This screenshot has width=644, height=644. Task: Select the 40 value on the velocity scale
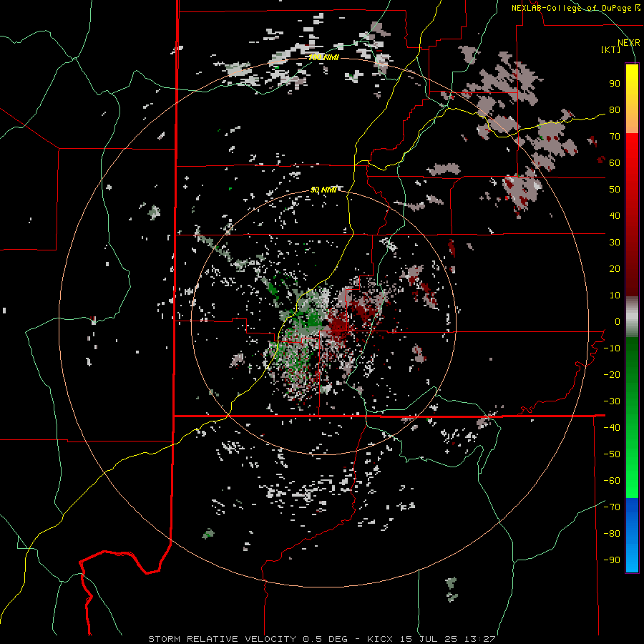point(615,215)
